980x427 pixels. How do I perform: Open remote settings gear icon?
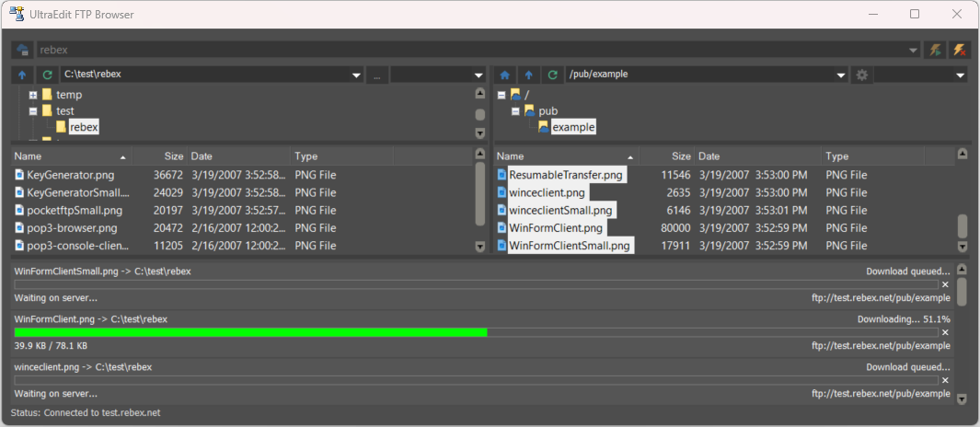click(x=862, y=75)
